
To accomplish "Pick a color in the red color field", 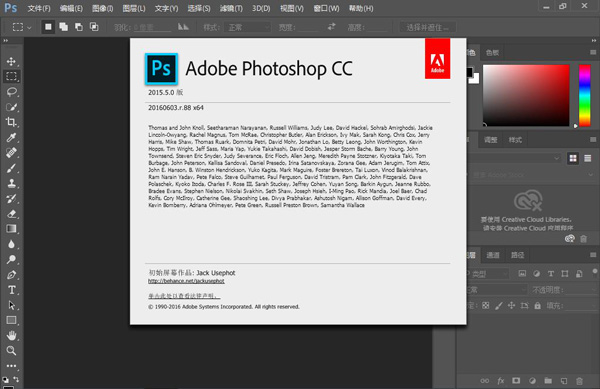I will (526, 95).
